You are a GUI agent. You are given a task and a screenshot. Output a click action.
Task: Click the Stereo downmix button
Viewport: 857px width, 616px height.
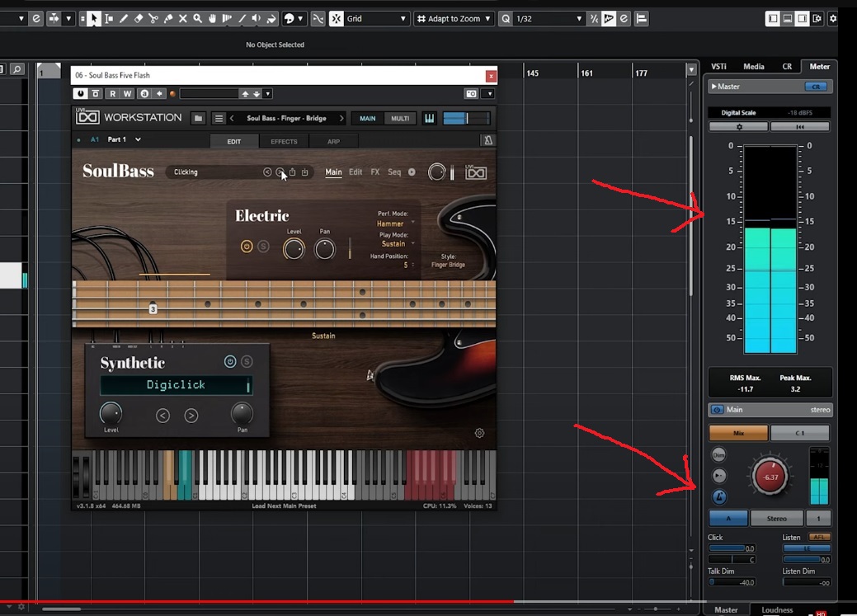coord(777,518)
